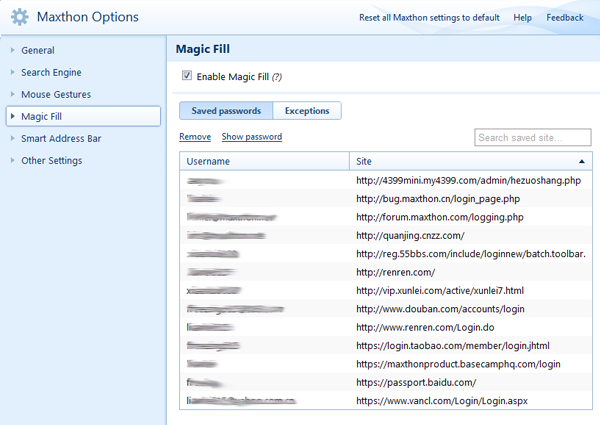Click the Show password link

click(x=252, y=137)
